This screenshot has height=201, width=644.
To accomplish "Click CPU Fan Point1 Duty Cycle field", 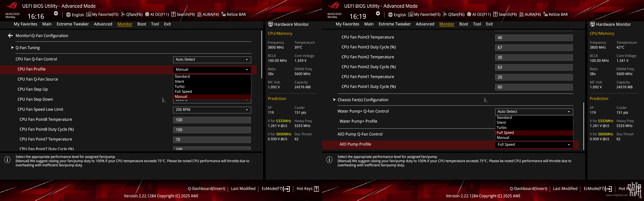I will [534, 87].
